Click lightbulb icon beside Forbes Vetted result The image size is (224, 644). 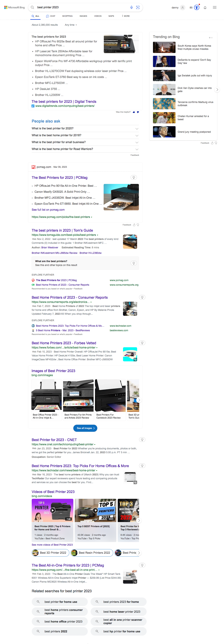[142, 343]
